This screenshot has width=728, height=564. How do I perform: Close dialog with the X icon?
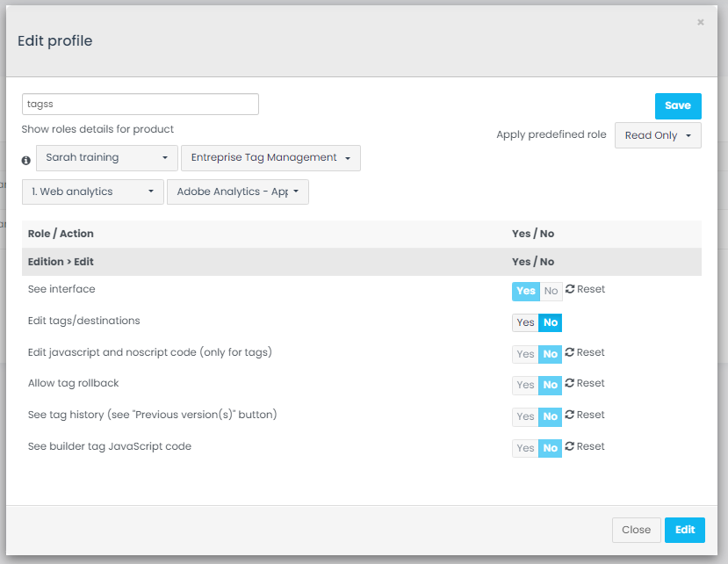[700, 23]
